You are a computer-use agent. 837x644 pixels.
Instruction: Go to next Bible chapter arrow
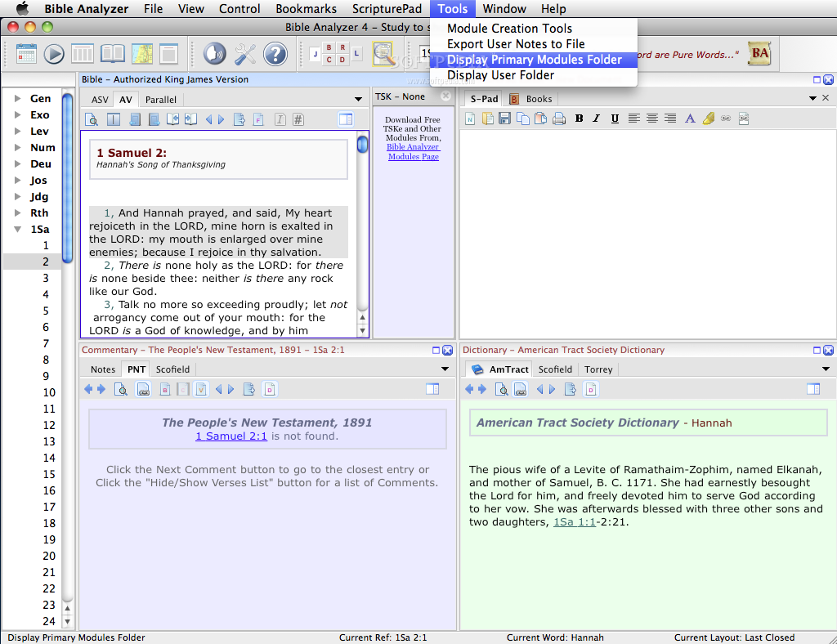coord(221,119)
